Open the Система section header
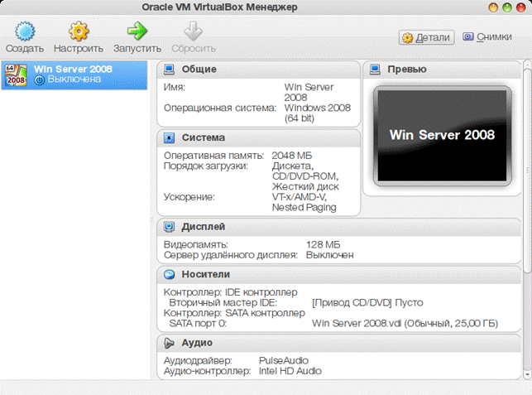532x395 pixels. point(258,138)
